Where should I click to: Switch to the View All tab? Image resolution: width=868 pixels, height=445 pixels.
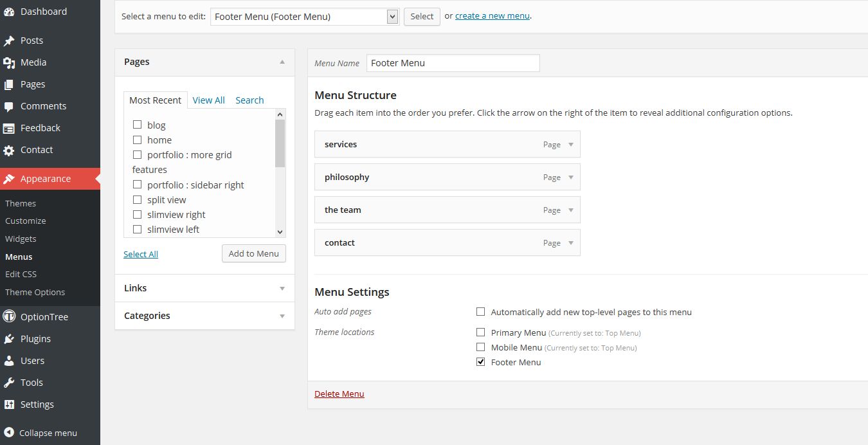point(208,100)
